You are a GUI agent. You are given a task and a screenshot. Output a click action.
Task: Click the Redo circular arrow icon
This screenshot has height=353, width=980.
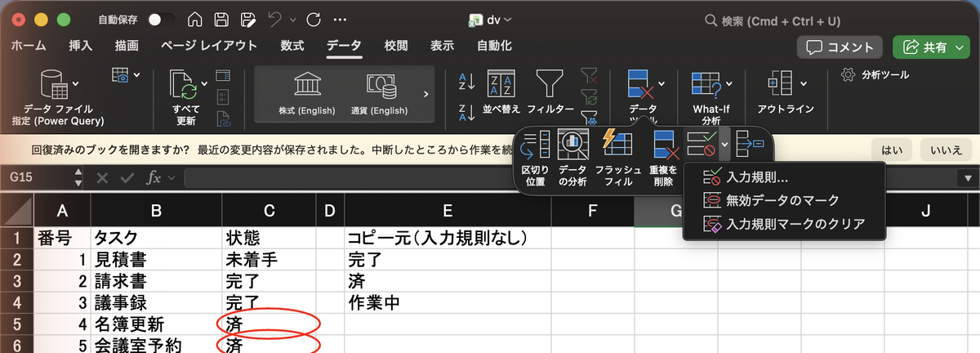(313, 20)
